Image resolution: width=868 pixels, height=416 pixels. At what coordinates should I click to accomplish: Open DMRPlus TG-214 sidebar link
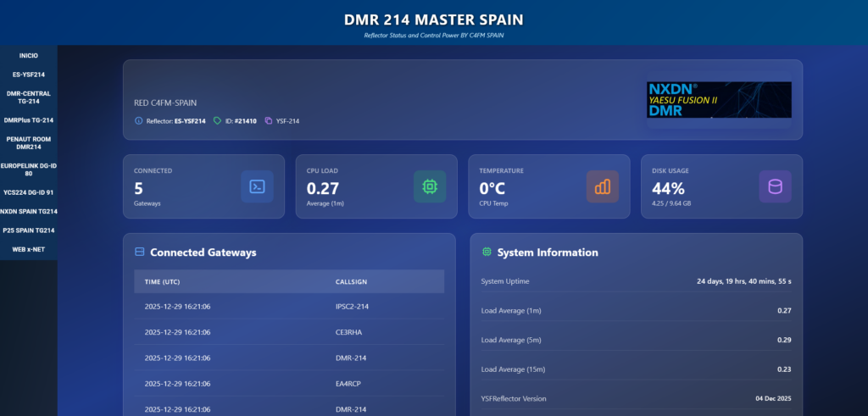tap(29, 120)
